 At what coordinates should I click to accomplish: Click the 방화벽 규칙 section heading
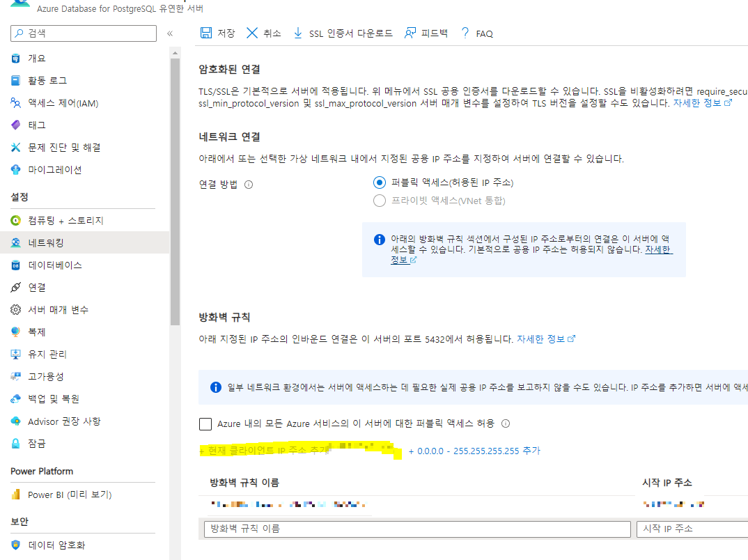click(x=224, y=317)
